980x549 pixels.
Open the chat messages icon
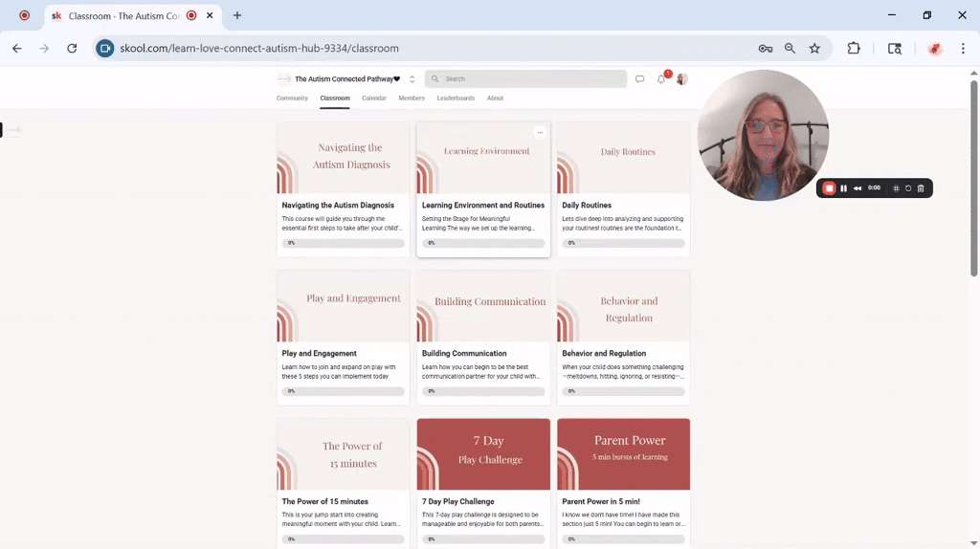click(639, 79)
